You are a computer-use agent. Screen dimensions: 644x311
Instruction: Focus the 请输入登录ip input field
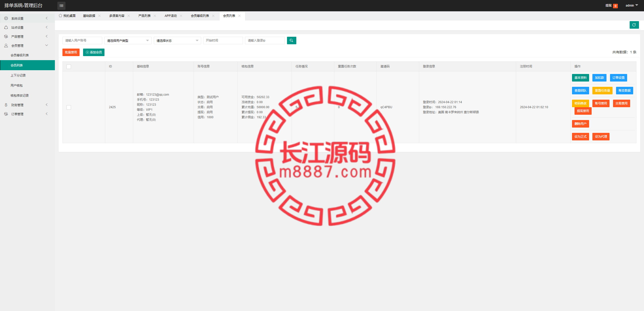(x=265, y=41)
